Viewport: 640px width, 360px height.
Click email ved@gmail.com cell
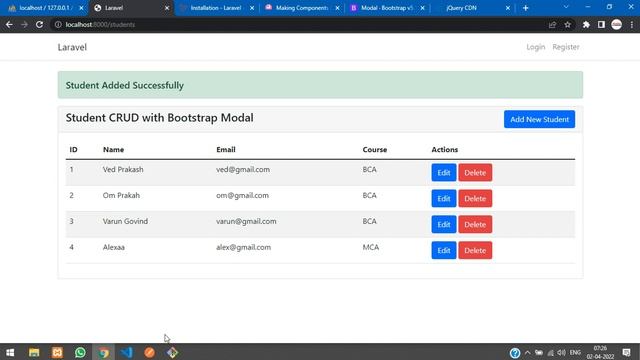coord(243,169)
